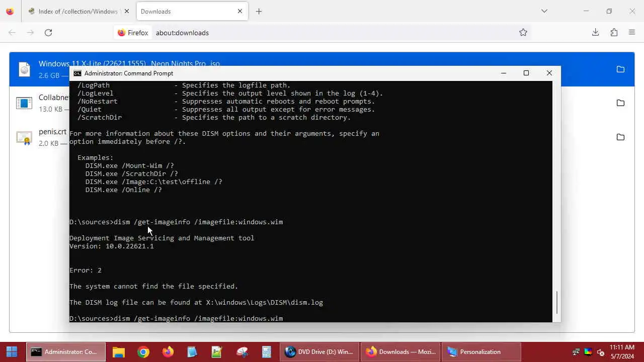Viewport: 644px width, 362px height.
Task: Bookmark this page with the star icon
Action: [x=523, y=33]
